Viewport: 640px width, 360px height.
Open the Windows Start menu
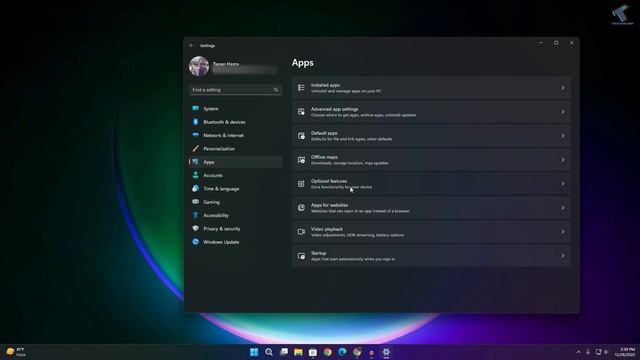click(x=254, y=352)
